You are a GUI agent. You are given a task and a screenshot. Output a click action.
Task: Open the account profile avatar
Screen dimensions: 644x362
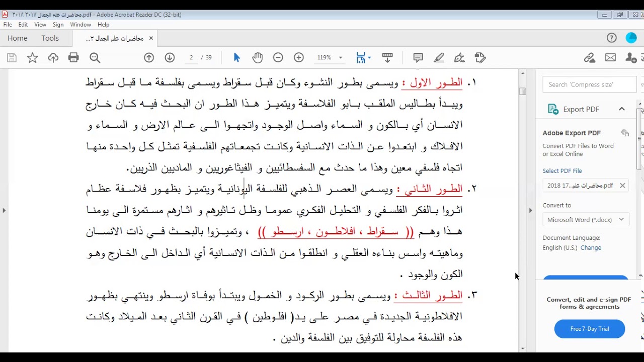click(x=631, y=38)
